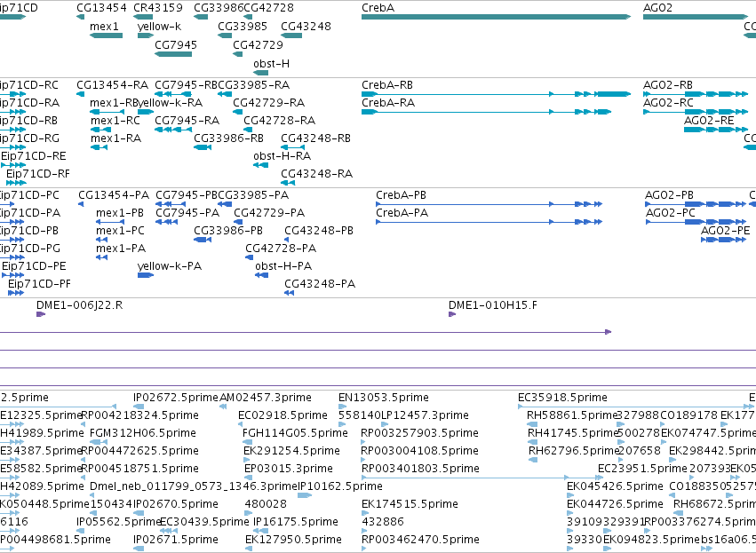Viewport: 756px width, 553px height.
Task: Open the obst-H gene label
Action: coord(272,64)
